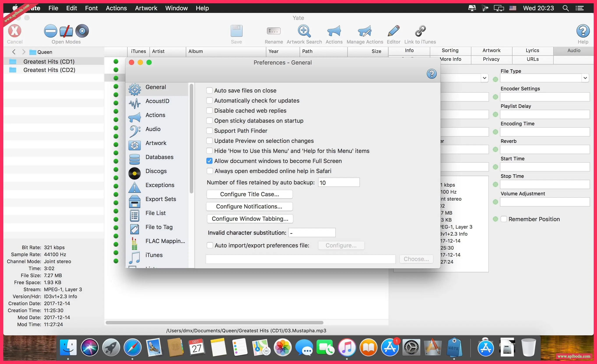597x364 pixels.
Task: Open the Artwork menu in menu bar
Action: [146, 8]
